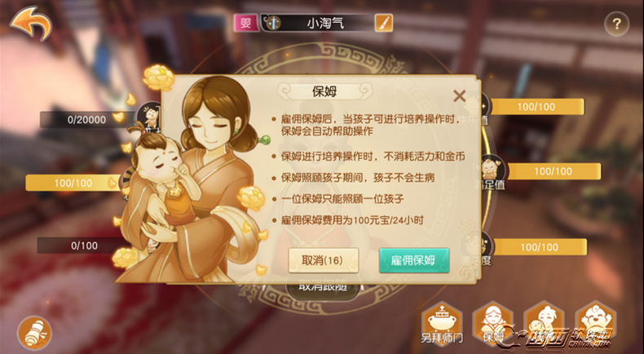Tap the 0/100 bar on left

coord(84,246)
